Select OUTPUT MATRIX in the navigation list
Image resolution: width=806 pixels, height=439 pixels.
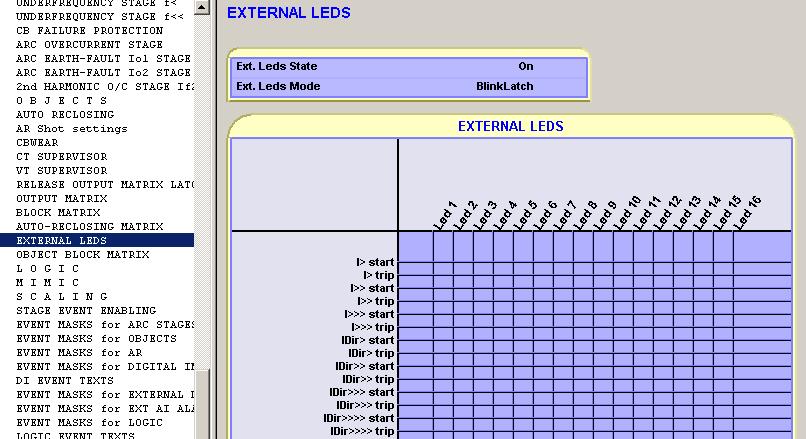click(61, 199)
